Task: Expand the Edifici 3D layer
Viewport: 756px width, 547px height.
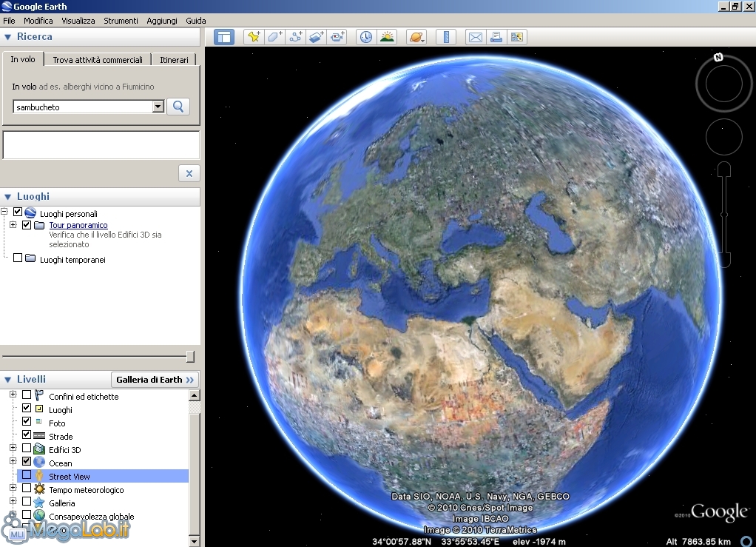Action: click(13, 448)
